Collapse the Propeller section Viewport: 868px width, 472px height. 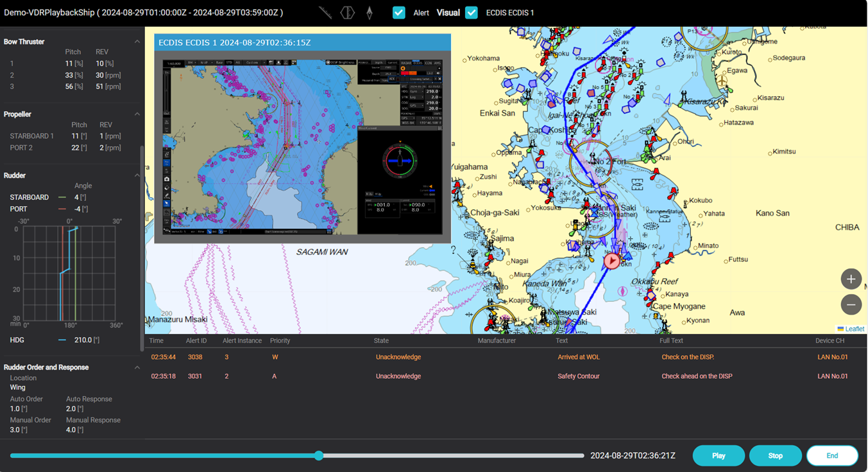pyautogui.click(x=136, y=113)
